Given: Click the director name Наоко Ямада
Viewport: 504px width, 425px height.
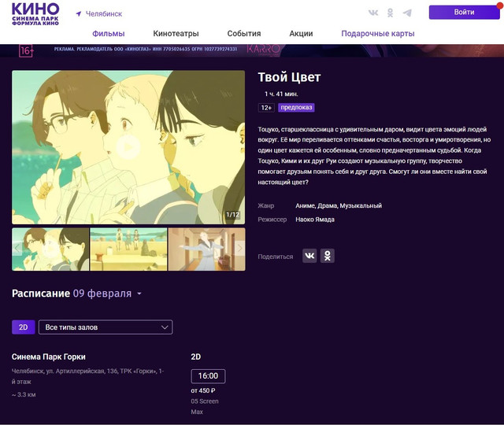Looking at the screenshot, I should coord(315,220).
